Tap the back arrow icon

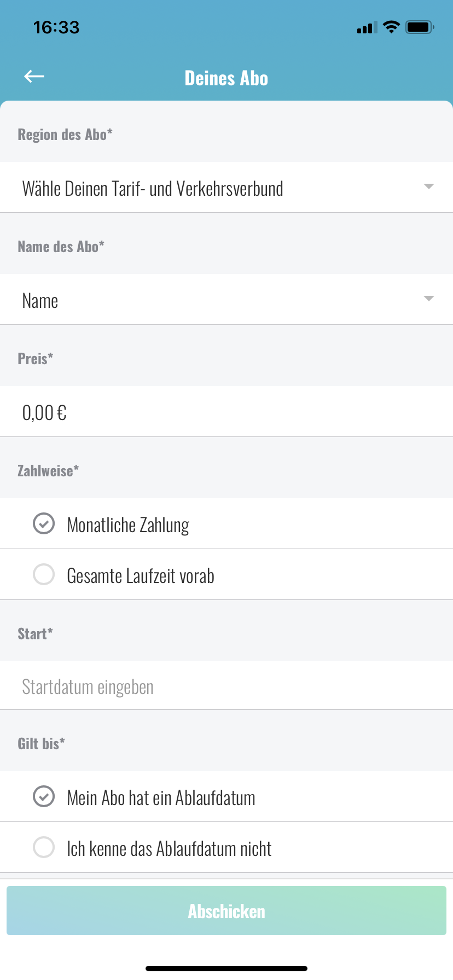pyautogui.click(x=34, y=77)
